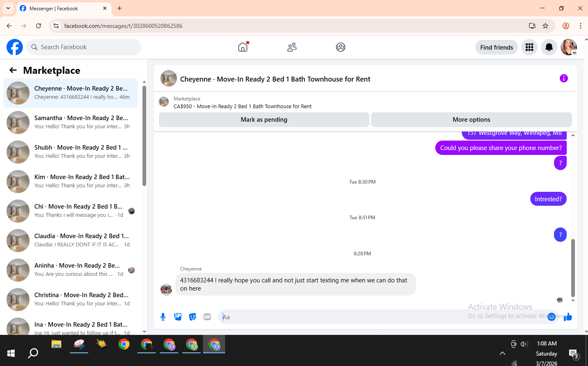This screenshot has height=366, width=588.
Task: Open the Facebook logo home link
Action: pos(15,47)
